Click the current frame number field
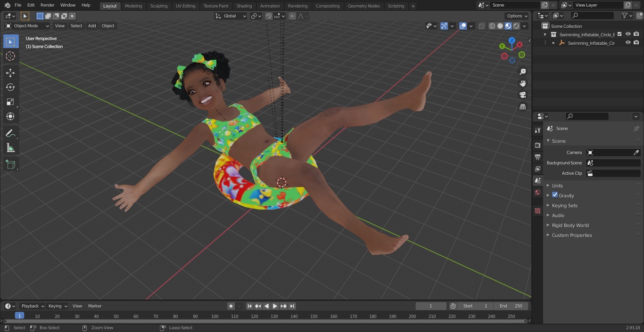The width and height of the screenshot is (644, 332). click(431, 306)
